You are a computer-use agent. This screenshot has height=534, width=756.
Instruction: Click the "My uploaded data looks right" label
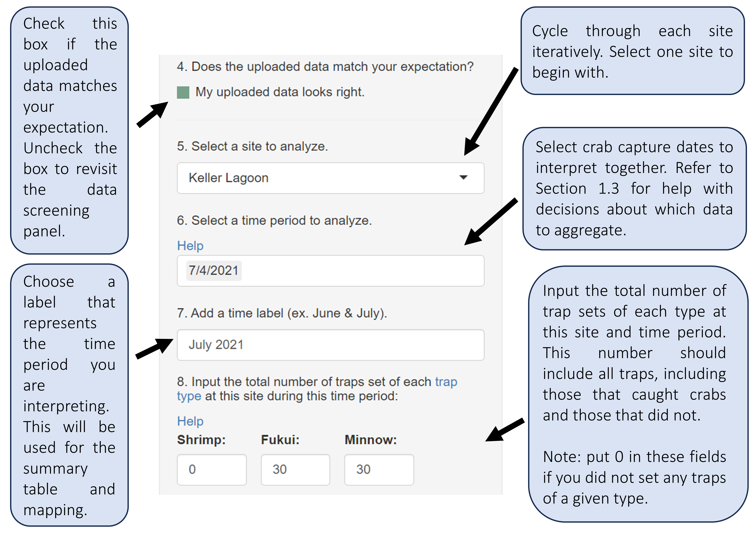280,92
